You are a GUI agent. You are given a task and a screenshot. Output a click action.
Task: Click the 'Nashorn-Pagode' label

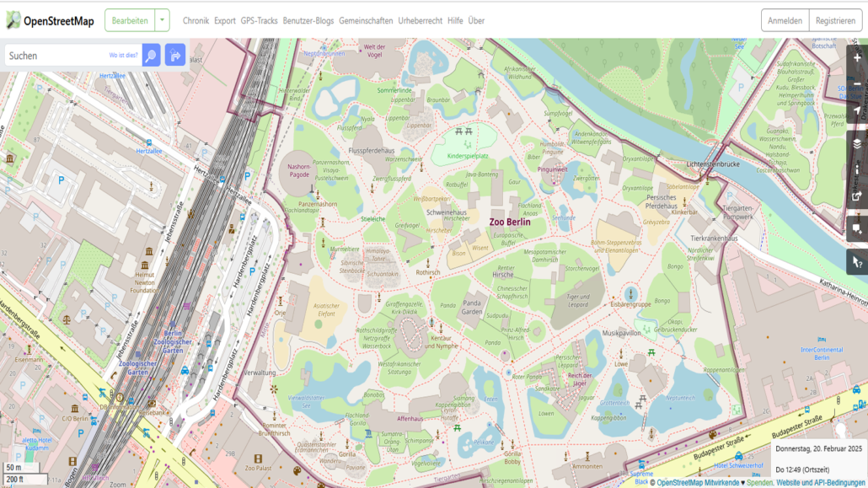pos(299,170)
